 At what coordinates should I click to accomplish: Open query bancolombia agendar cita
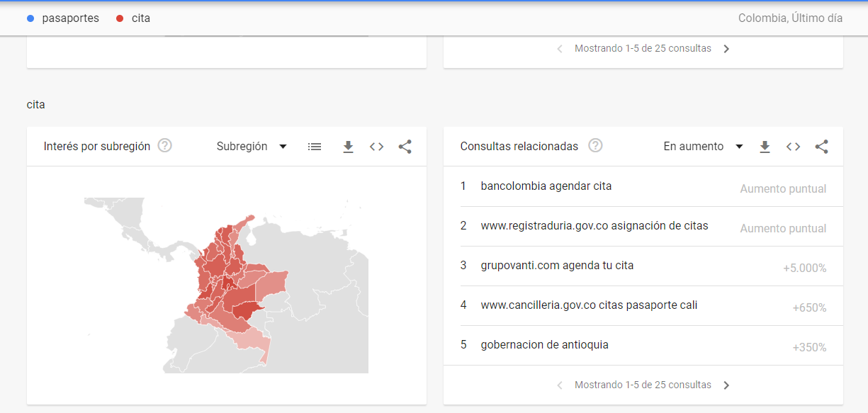[x=546, y=186]
